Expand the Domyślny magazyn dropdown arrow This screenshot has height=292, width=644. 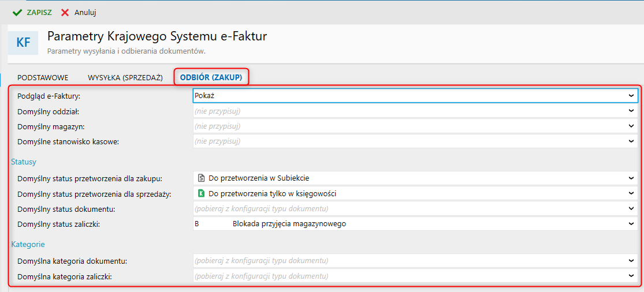(x=632, y=126)
